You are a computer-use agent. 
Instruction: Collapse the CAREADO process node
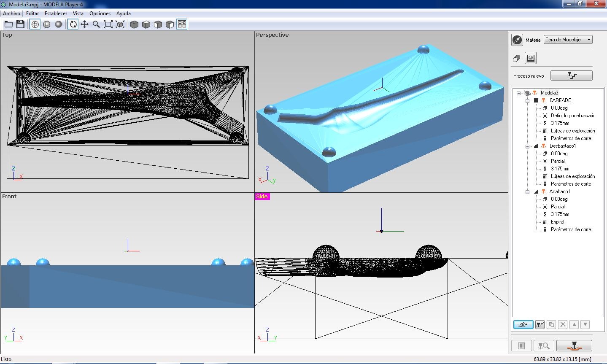tap(527, 101)
